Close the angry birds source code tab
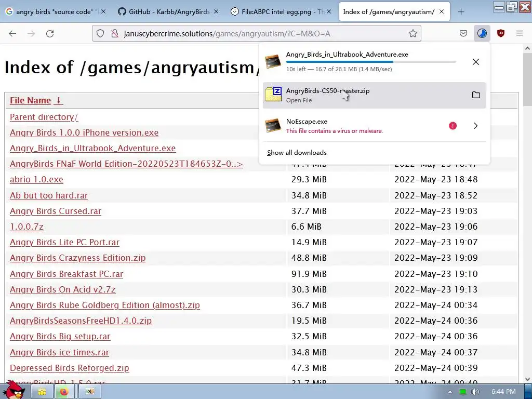 click(x=103, y=12)
